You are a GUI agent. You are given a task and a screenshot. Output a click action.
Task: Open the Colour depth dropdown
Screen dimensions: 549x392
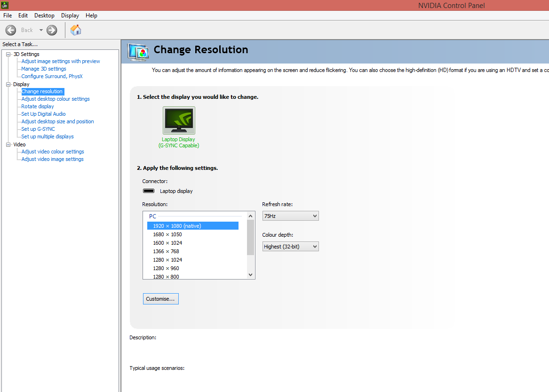pyautogui.click(x=291, y=247)
